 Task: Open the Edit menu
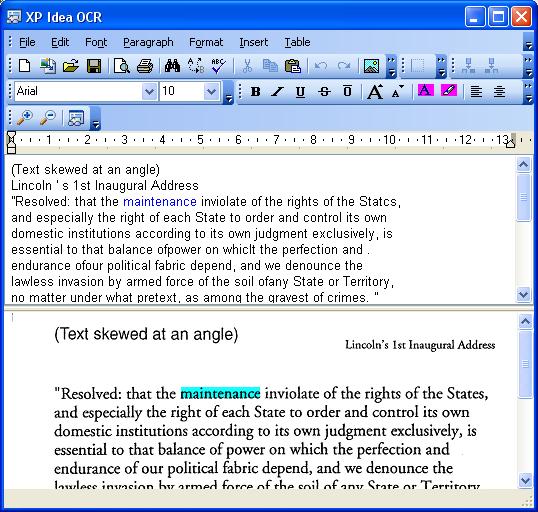[60, 42]
